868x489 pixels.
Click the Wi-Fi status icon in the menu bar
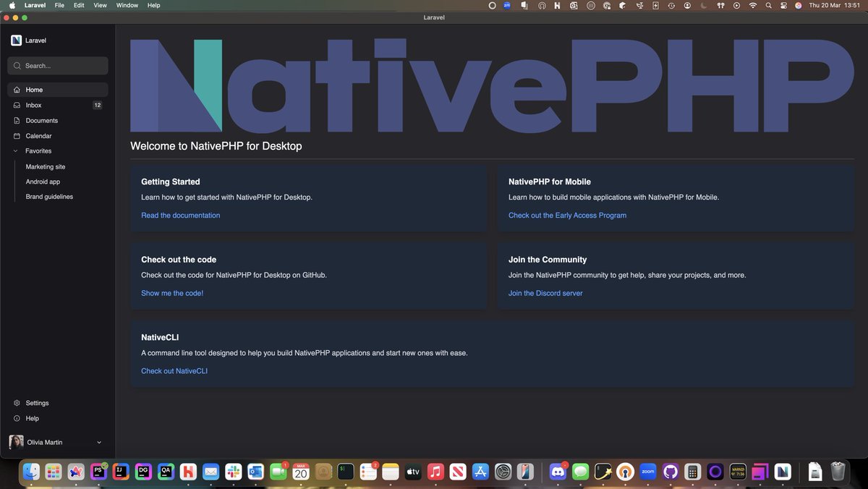(x=753, y=5)
